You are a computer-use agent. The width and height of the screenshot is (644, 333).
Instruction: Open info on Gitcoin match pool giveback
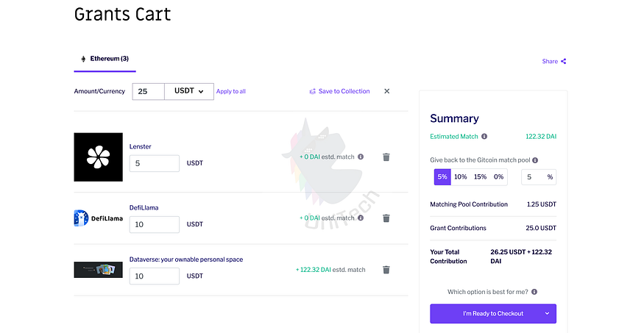click(x=535, y=160)
